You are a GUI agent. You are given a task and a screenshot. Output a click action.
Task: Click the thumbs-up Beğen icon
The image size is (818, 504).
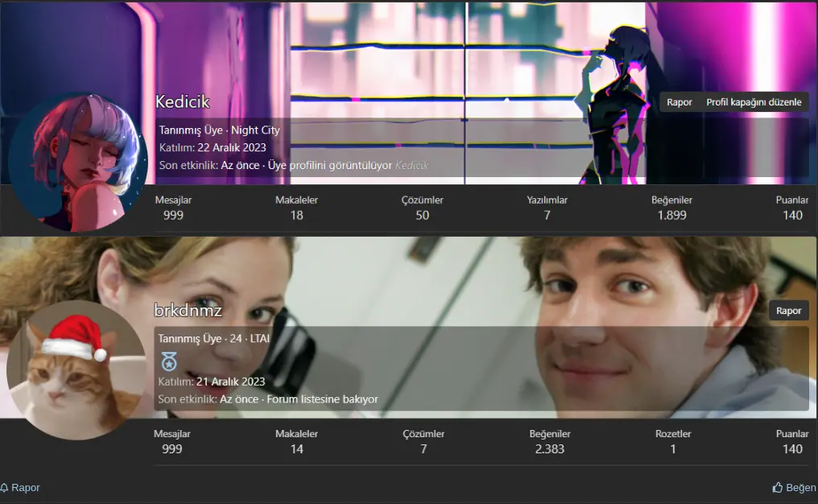tap(777, 487)
